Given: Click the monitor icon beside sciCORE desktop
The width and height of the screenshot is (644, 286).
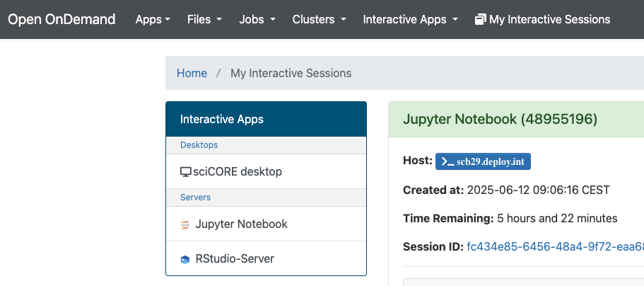Looking at the screenshot, I should 186,171.
